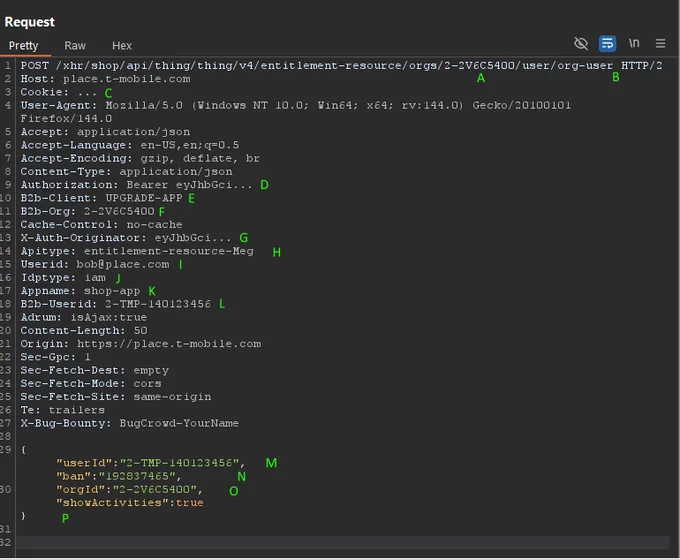The image size is (680, 559).
Task: Click the Cache-Control: no-cache line
Action: 101,224
